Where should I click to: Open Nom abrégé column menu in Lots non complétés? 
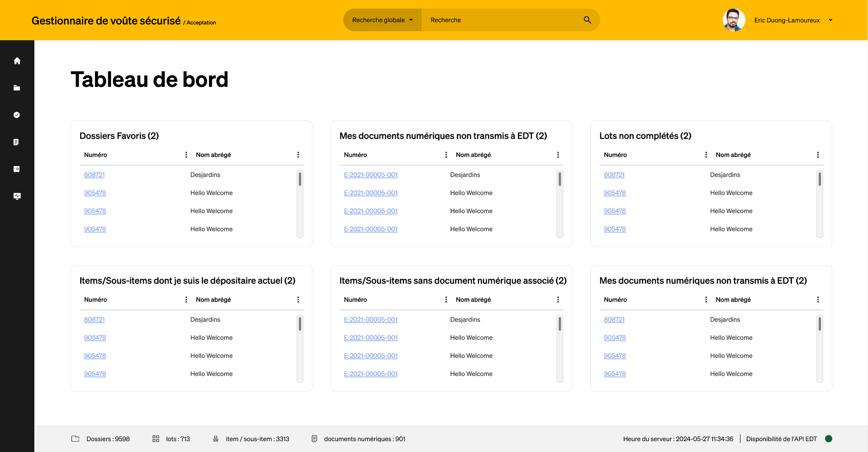[x=817, y=155]
